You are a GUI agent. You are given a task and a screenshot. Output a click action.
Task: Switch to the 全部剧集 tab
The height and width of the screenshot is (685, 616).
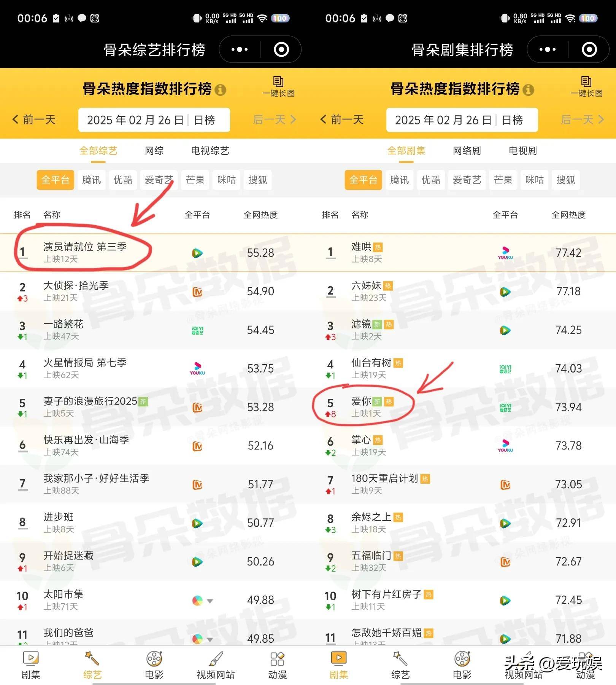click(x=406, y=151)
